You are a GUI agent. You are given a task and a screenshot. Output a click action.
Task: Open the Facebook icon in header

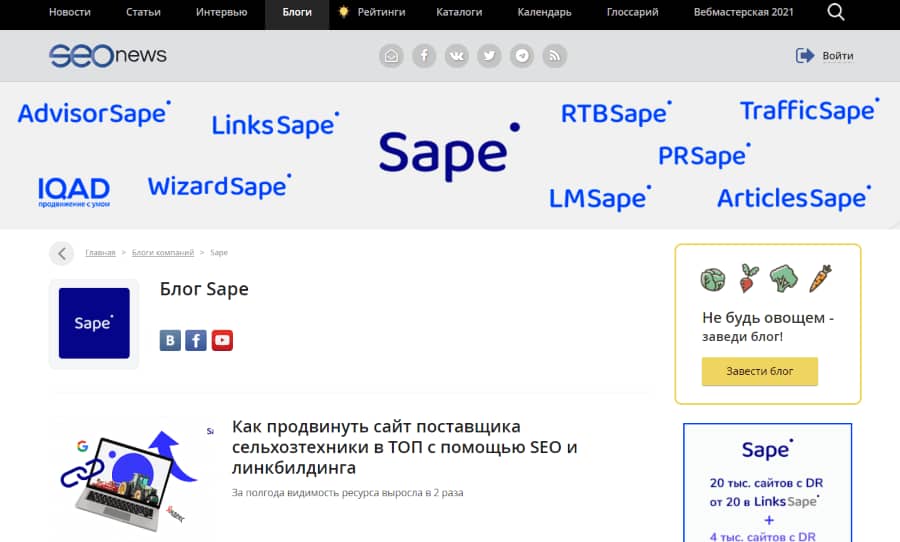[424, 56]
